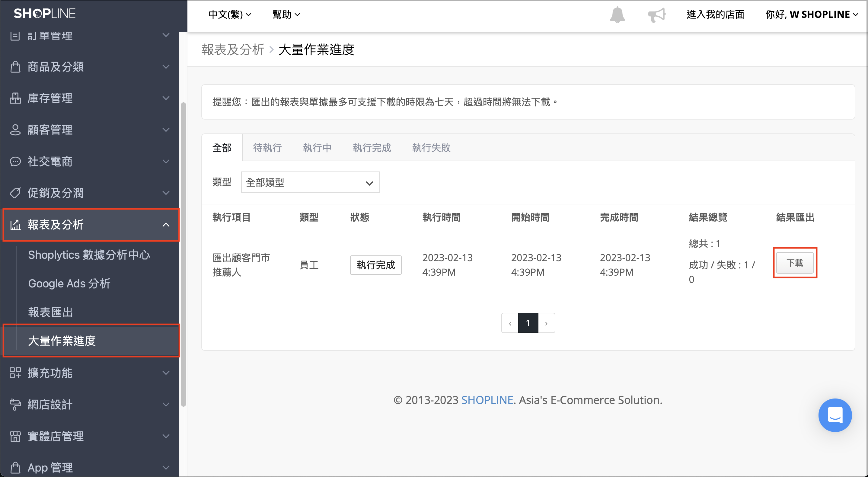The width and height of the screenshot is (868, 477).
Task: Open 報表匯出 submenu item
Action: click(x=50, y=312)
